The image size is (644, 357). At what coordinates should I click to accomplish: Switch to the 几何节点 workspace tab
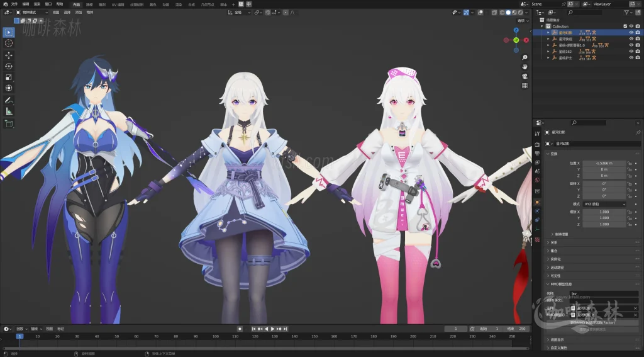(208, 4)
